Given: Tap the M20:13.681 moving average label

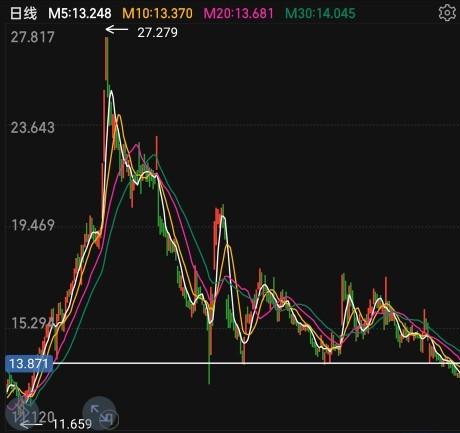Looking at the screenshot, I should [x=239, y=14].
